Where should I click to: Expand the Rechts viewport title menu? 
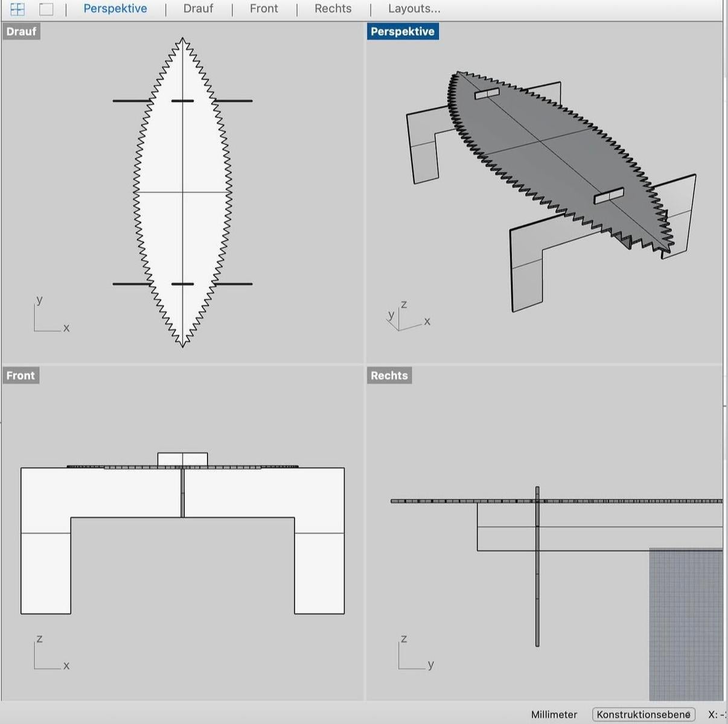tap(389, 375)
